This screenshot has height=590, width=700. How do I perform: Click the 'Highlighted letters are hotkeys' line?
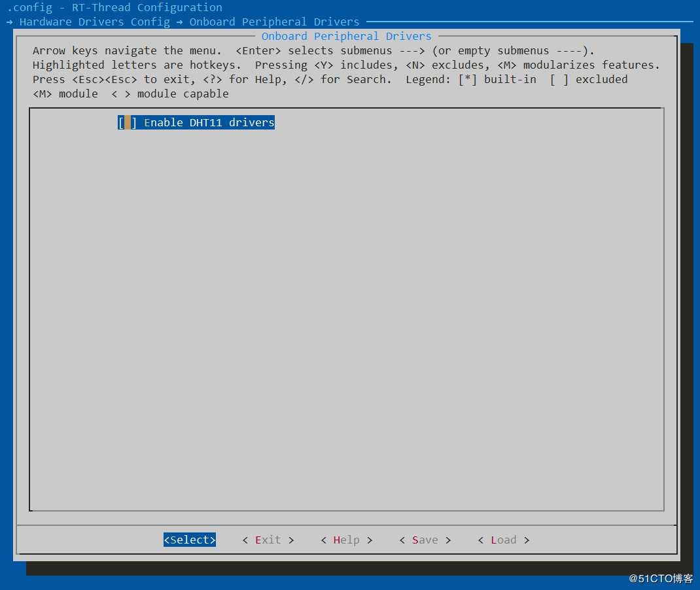point(346,65)
